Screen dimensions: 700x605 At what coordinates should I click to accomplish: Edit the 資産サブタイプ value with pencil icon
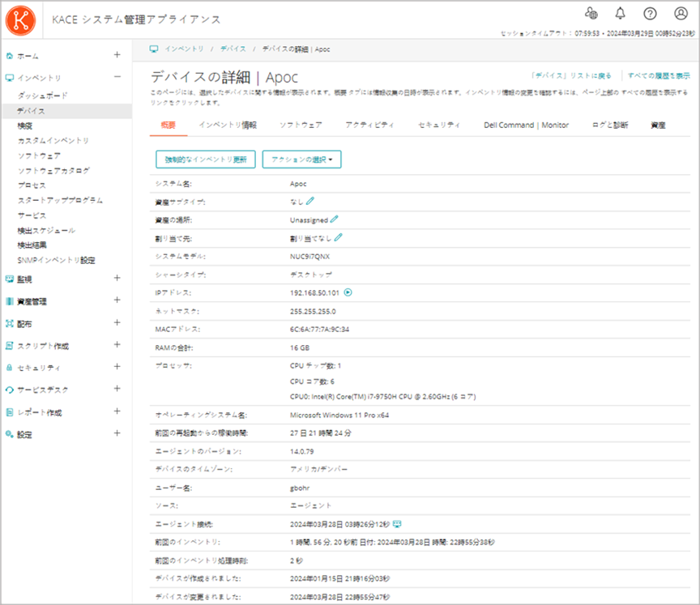click(310, 201)
